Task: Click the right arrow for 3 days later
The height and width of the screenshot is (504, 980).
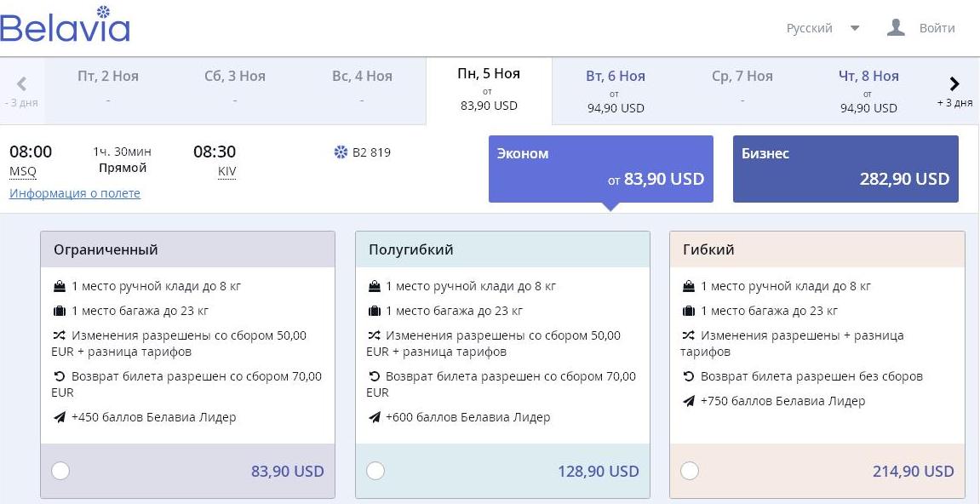Action: (954, 83)
